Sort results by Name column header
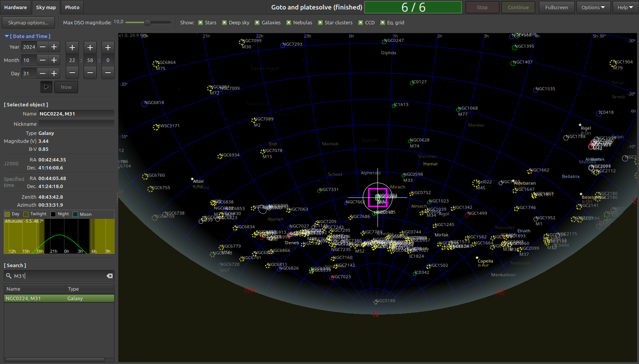639x364 pixels. click(x=35, y=289)
